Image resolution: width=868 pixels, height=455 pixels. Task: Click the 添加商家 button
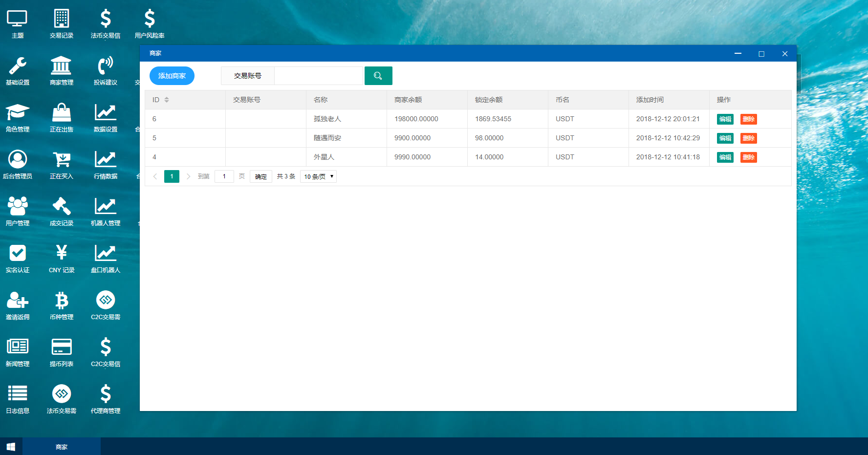point(172,76)
